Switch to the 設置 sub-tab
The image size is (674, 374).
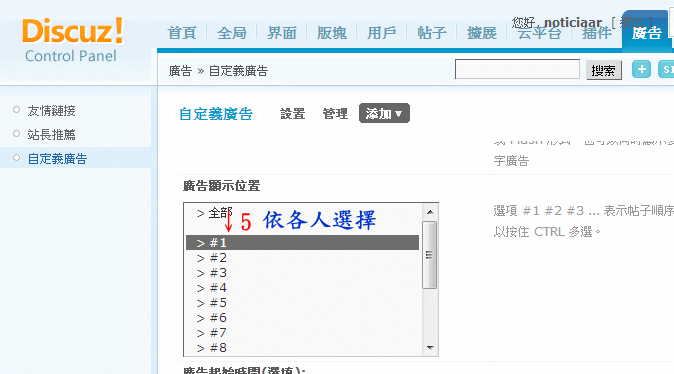[x=292, y=114]
